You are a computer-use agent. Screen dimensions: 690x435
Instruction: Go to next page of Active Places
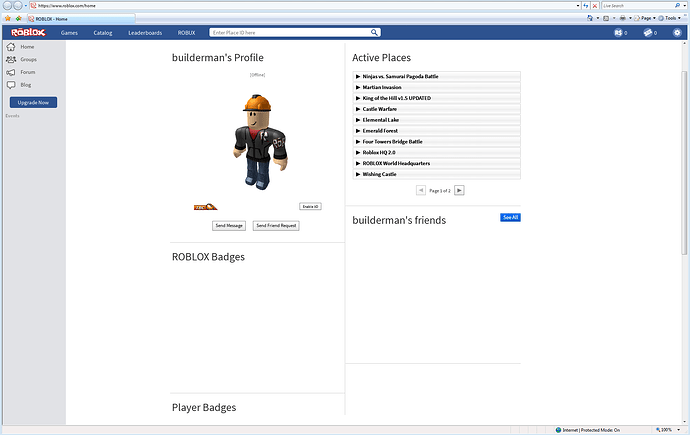coord(459,190)
